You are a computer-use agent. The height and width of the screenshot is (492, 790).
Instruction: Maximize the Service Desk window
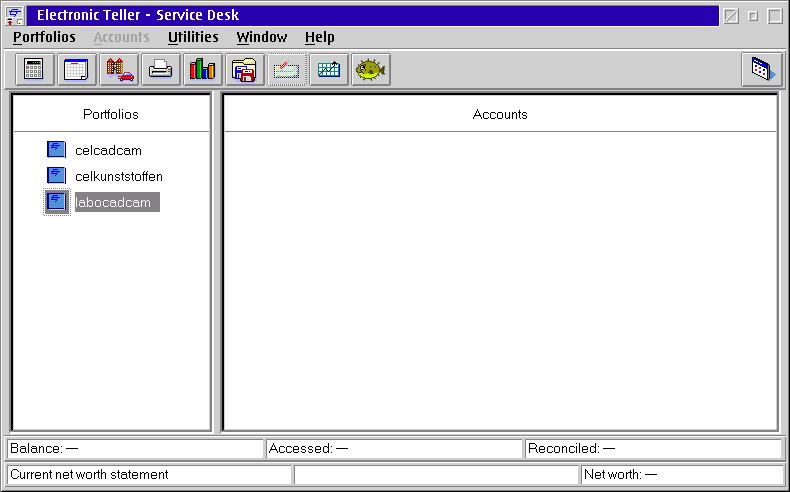[x=774, y=16]
